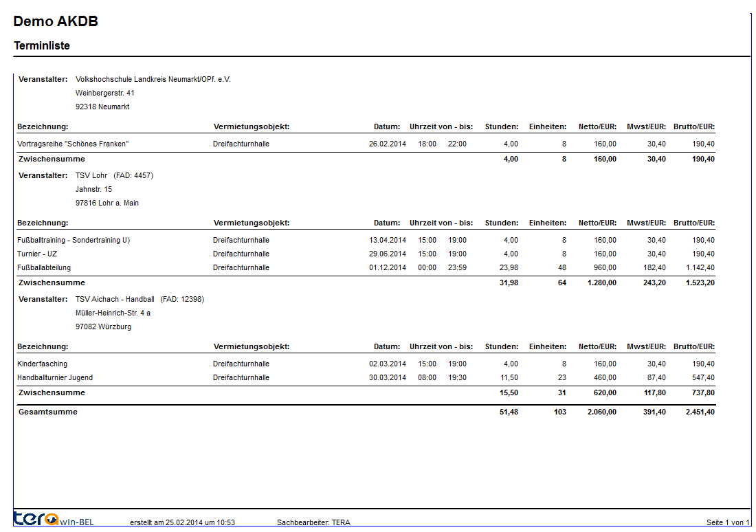Select the "Sachbearbeiter: TERA" footer text
The width and height of the screenshot is (756, 532).
click(x=313, y=522)
